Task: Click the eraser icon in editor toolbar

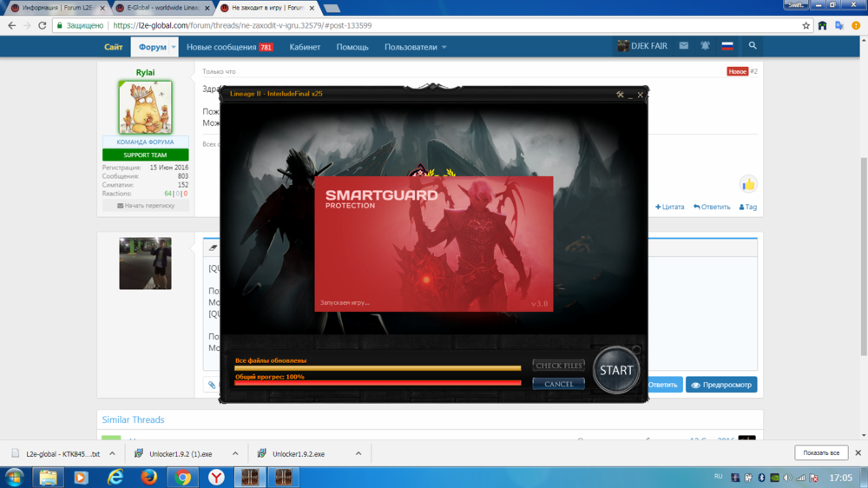Action: click(x=214, y=247)
